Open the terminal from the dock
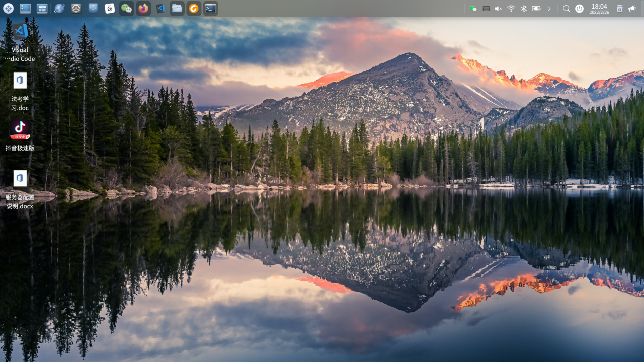The image size is (644, 362). 210,8
